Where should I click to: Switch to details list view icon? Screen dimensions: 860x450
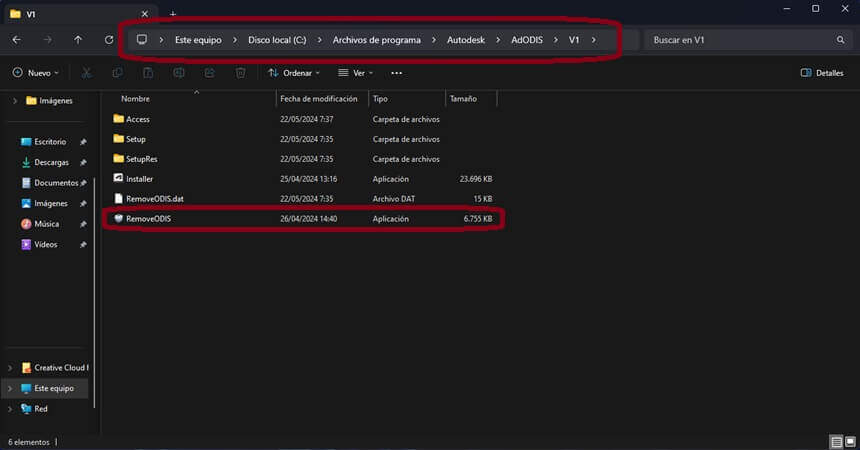(836, 442)
